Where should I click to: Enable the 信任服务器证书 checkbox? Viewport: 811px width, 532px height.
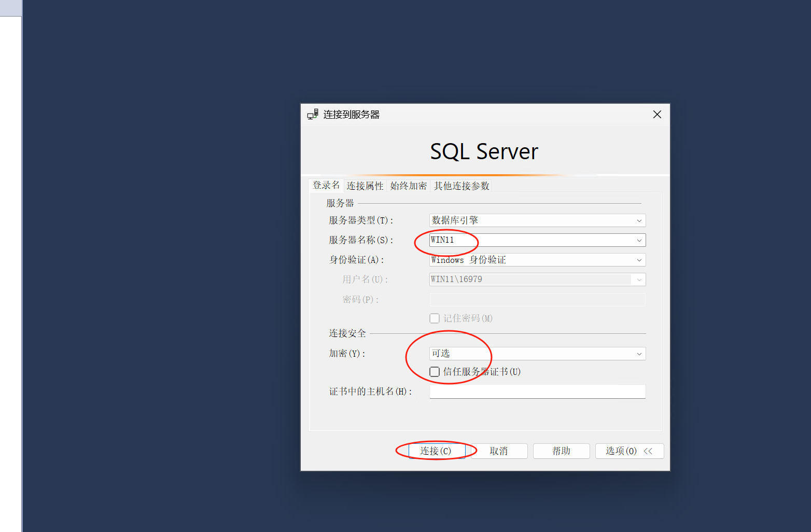(435, 371)
